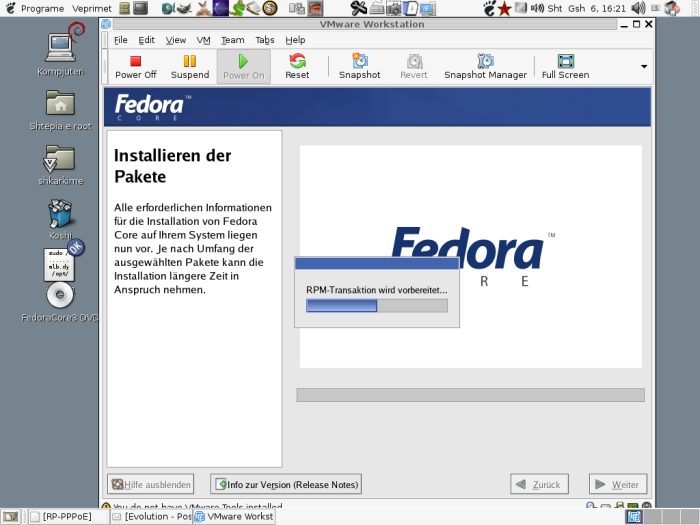This screenshot has height=525, width=700.
Task: Switch to the Evolution taskbar window
Action: click(x=151, y=517)
